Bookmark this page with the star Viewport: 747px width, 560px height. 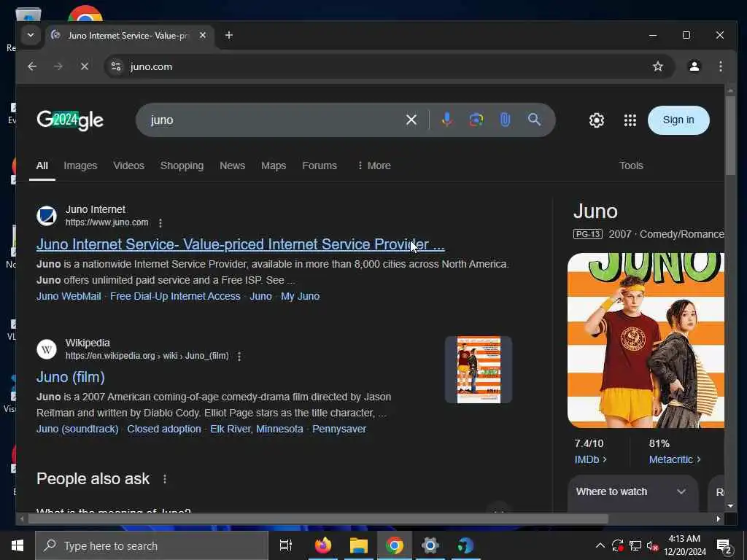(x=658, y=66)
